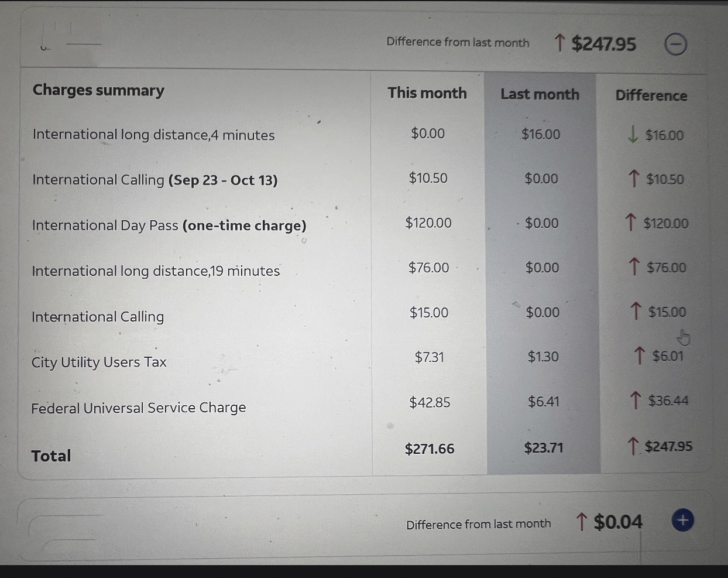This screenshot has width=728, height=578.
Task: Click International long distance, 19 minutes label
Action: [156, 271]
